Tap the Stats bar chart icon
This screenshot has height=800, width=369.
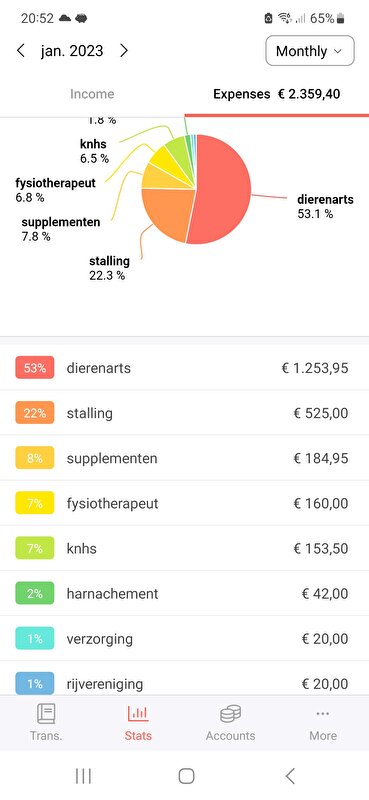[138, 713]
